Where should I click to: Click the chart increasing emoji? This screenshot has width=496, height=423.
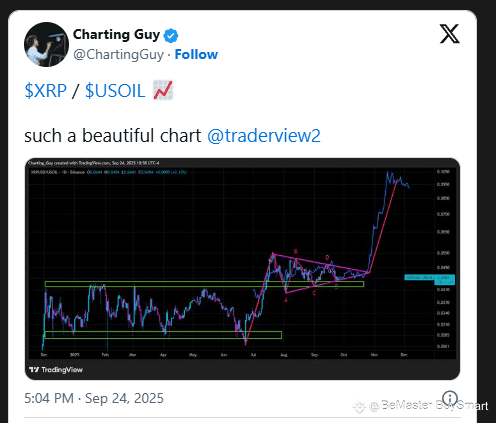(163, 90)
